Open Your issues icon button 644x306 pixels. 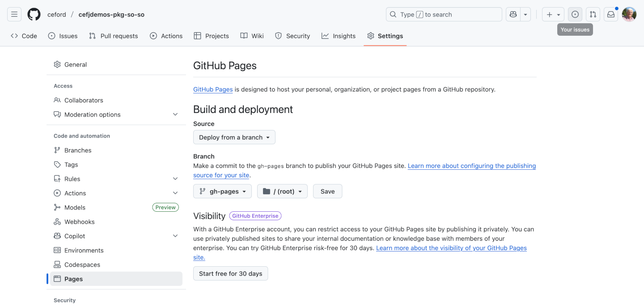pos(575,14)
